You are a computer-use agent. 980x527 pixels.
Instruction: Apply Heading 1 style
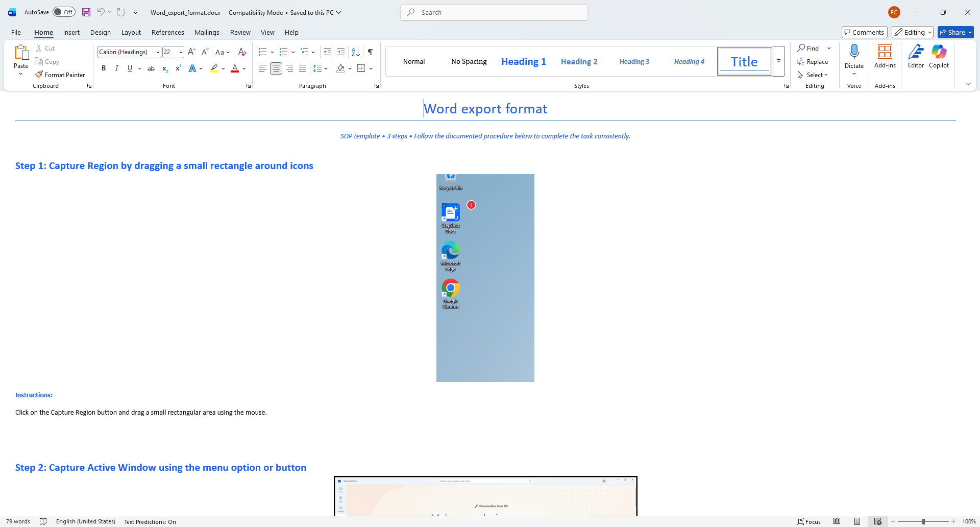coord(524,61)
